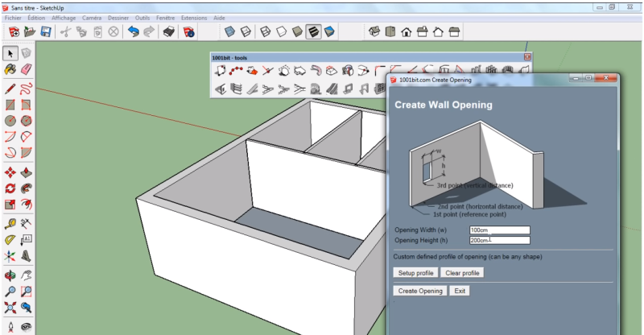
Task: Redo the last undone action
Action: (149, 32)
